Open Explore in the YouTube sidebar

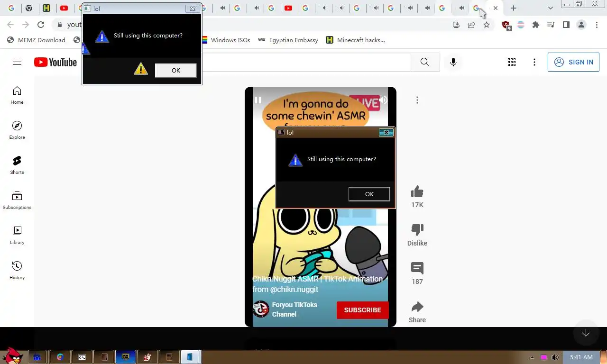17,130
